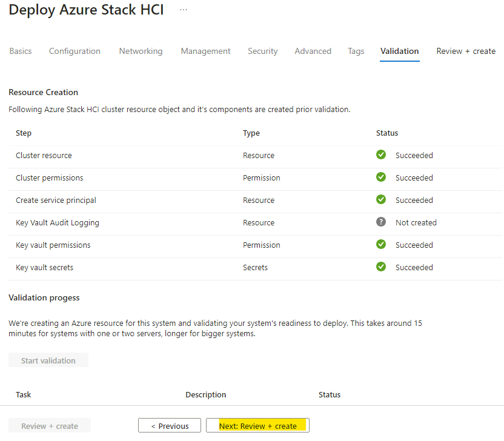This screenshot has width=504, height=441.
Task: Click the Step column header
Action: coord(24,133)
